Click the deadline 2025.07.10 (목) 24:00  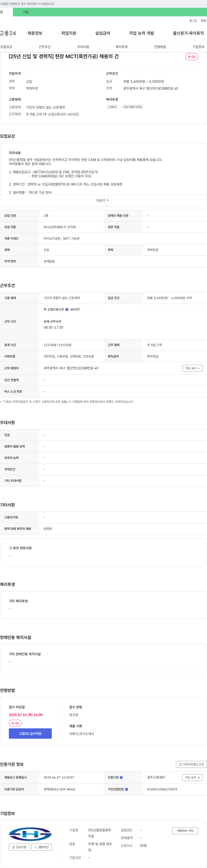(26, 715)
